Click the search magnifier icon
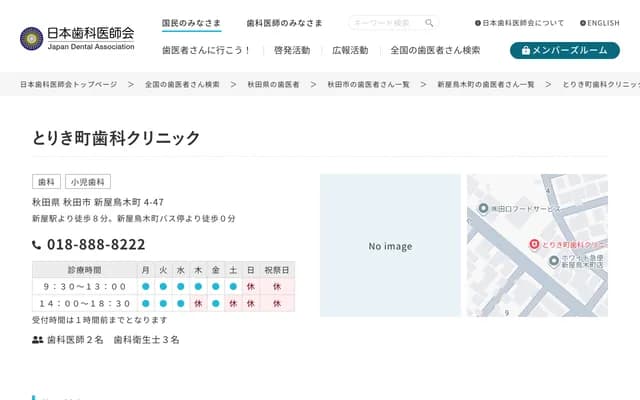Image resolution: width=640 pixels, height=400 pixels. 429,23
